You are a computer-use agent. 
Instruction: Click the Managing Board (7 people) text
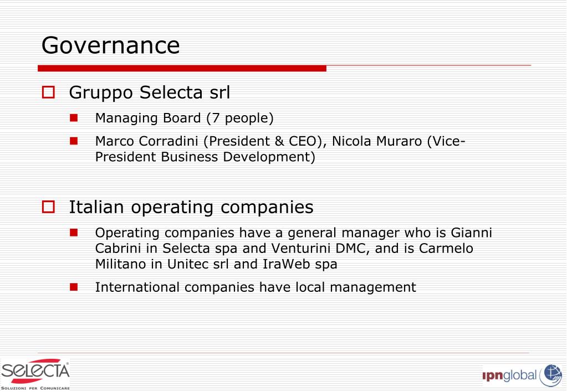(185, 118)
